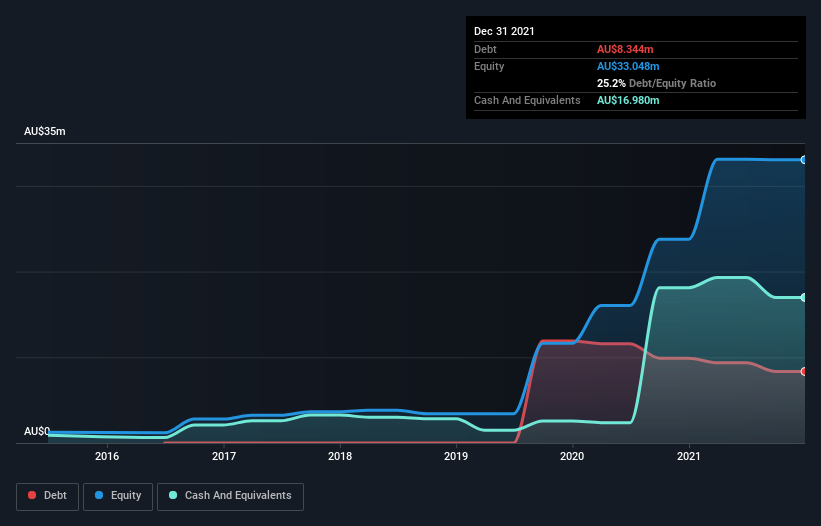
Task: Click the Debt row label in tooltip
Action: coord(485,49)
